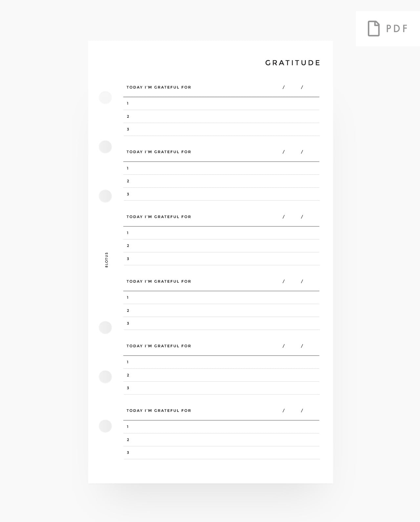
Task: Click the PDF text label
Action: coord(397,29)
